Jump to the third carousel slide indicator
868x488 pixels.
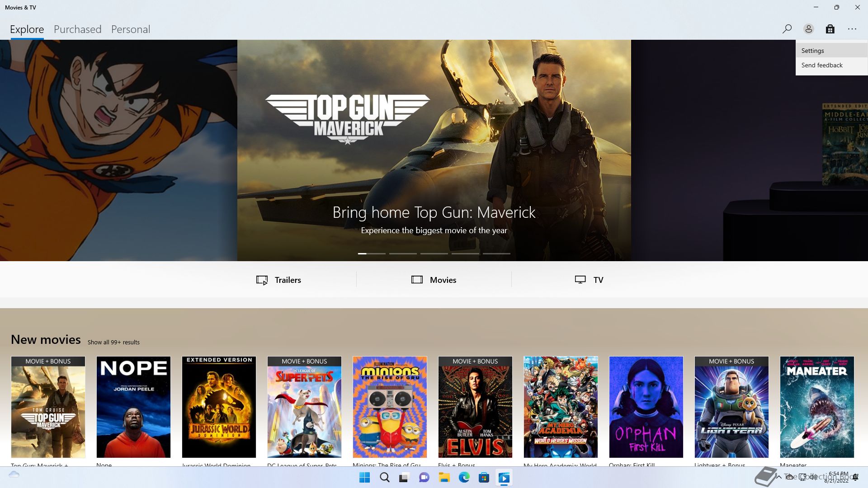(434, 253)
